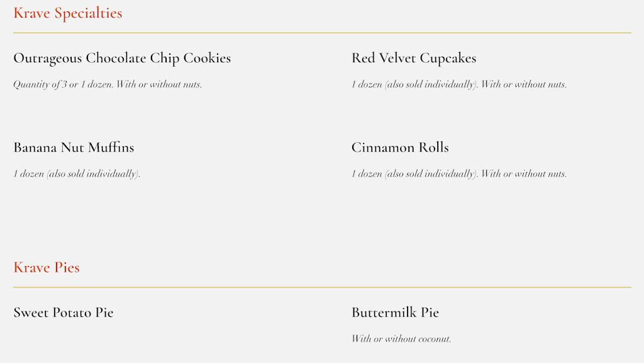Click the word Cookies in the cookies title
Viewport: 644px width, 363px height.
click(207, 59)
